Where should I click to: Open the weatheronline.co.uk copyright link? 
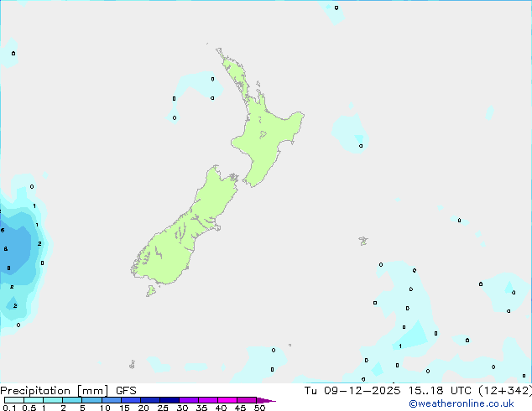click(x=461, y=403)
